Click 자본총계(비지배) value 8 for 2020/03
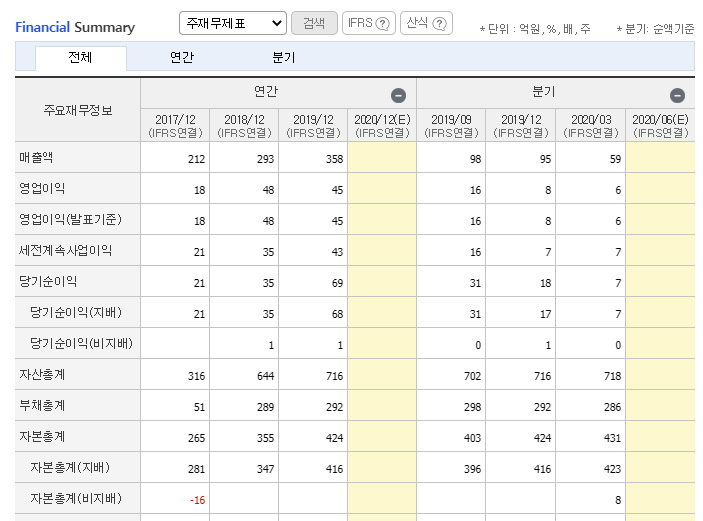This screenshot has width=703, height=521. 618,500
